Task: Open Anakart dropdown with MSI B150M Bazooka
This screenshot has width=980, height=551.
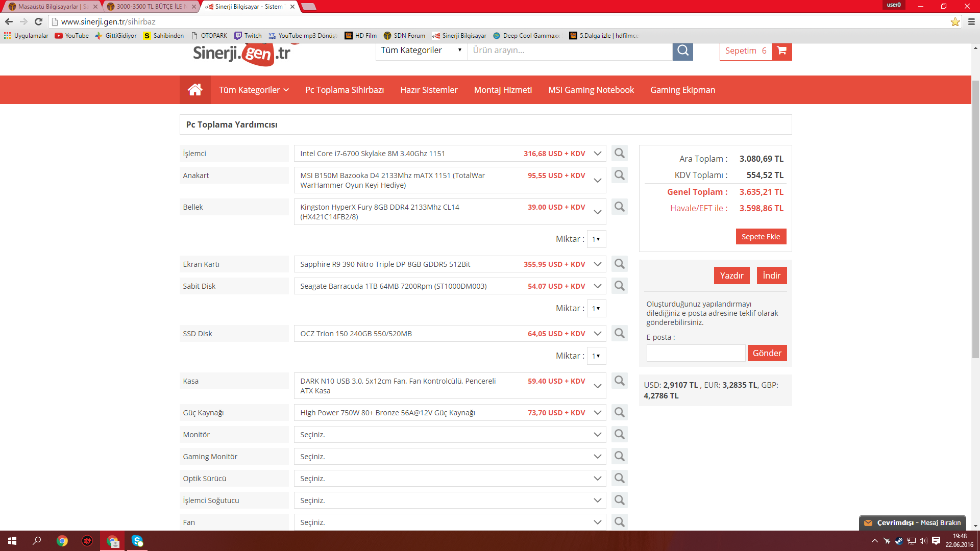Action: click(x=450, y=180)
